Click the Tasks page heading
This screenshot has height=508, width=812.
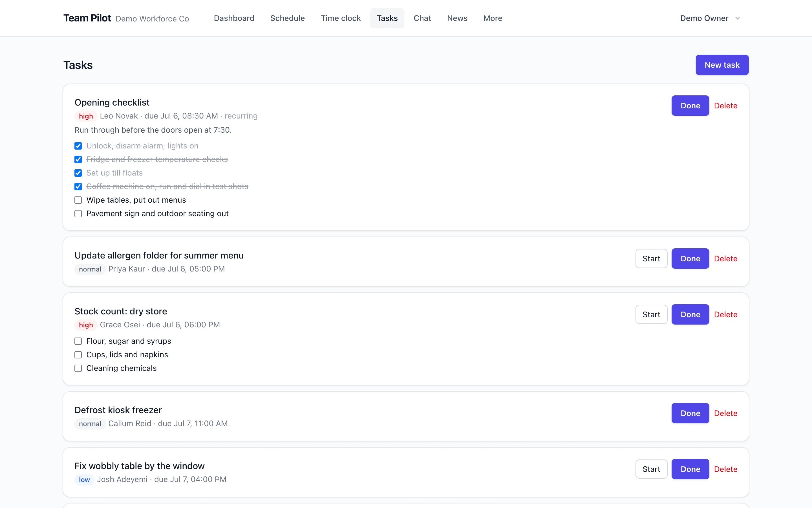[78, 65]
